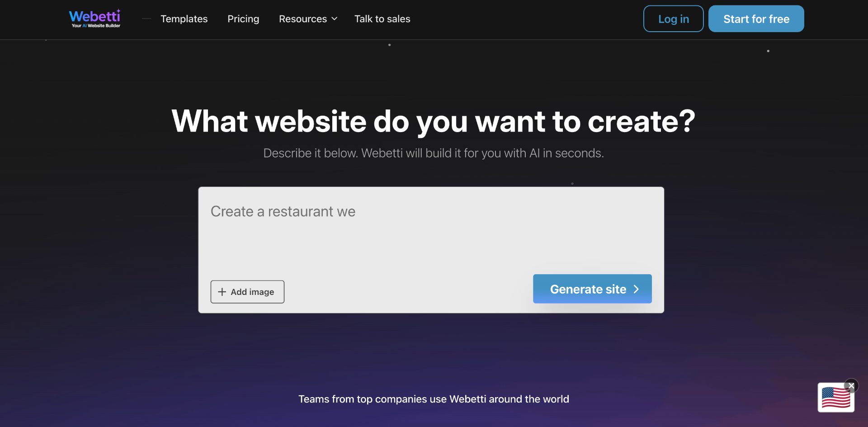Click the 'What website do you want to create?' heading
868x427 pixels.
tap(434, 121)
